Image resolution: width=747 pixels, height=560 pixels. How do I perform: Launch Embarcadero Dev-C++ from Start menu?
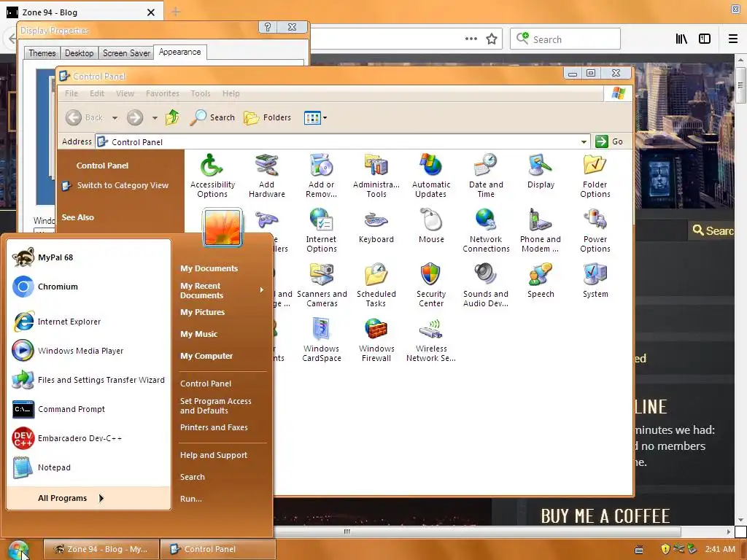click(88, 438)
